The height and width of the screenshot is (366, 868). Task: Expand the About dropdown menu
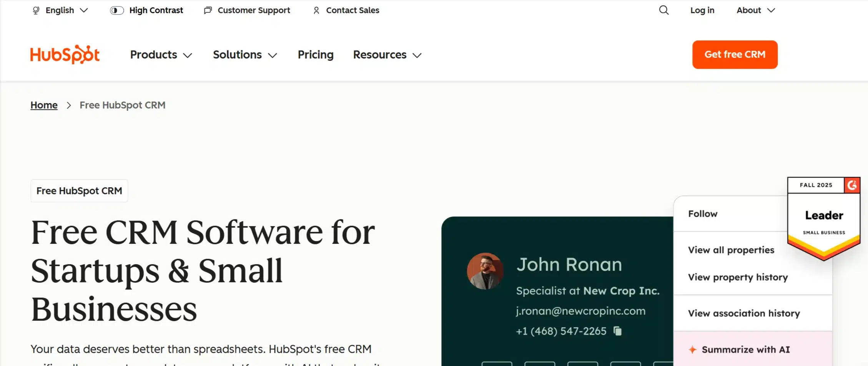coord(756,10)
